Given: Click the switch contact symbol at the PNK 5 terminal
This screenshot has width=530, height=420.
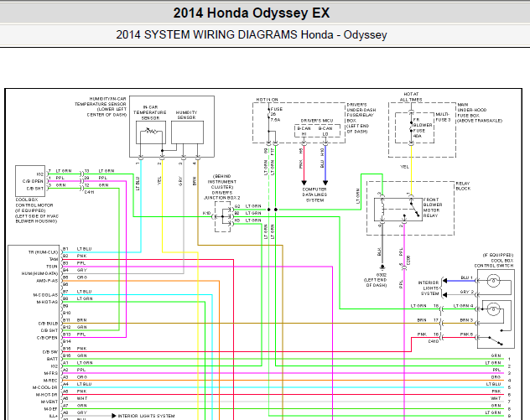Looking at the screenshot, I should [495, 340].
